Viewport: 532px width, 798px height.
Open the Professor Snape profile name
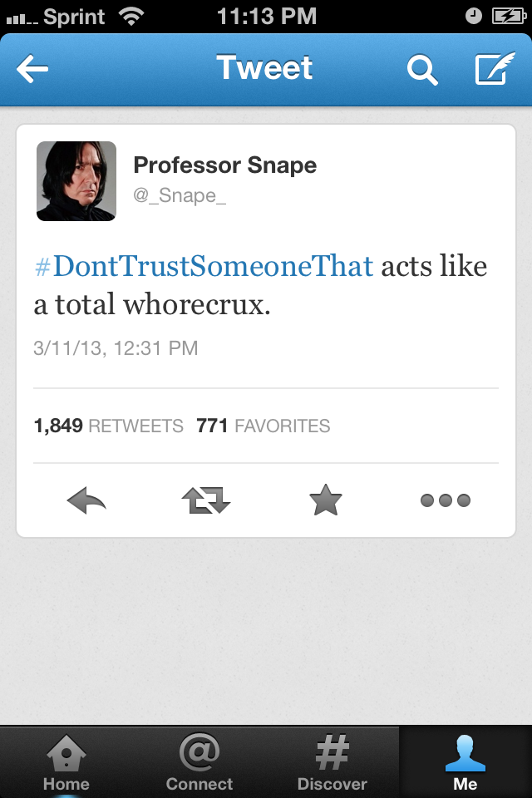[x=225, y=165]
